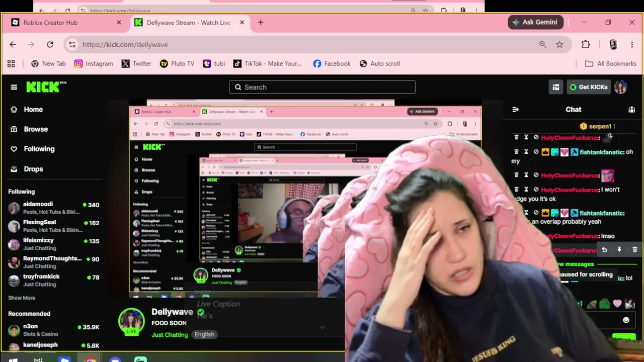The image size is (644, 362).
Task: Click the Just Chatting category link
Action: [x=170, y=334]
